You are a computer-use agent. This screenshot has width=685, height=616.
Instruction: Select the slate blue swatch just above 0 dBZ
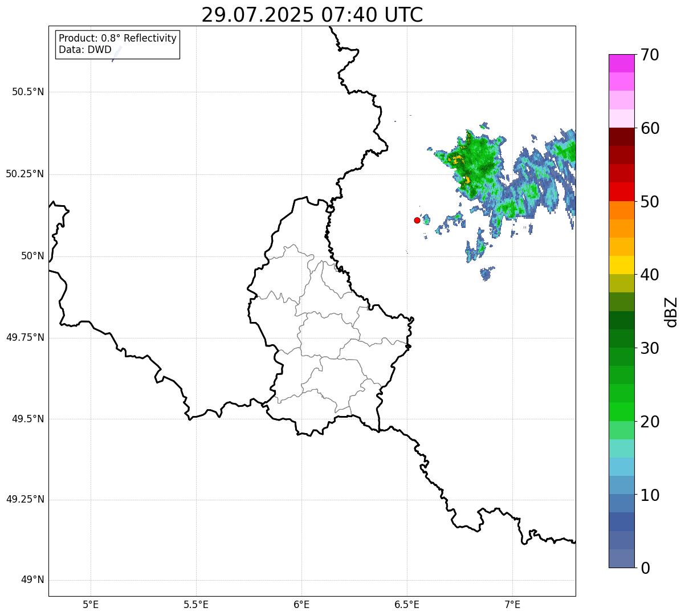pyautogui.click(x=621, y=558)
